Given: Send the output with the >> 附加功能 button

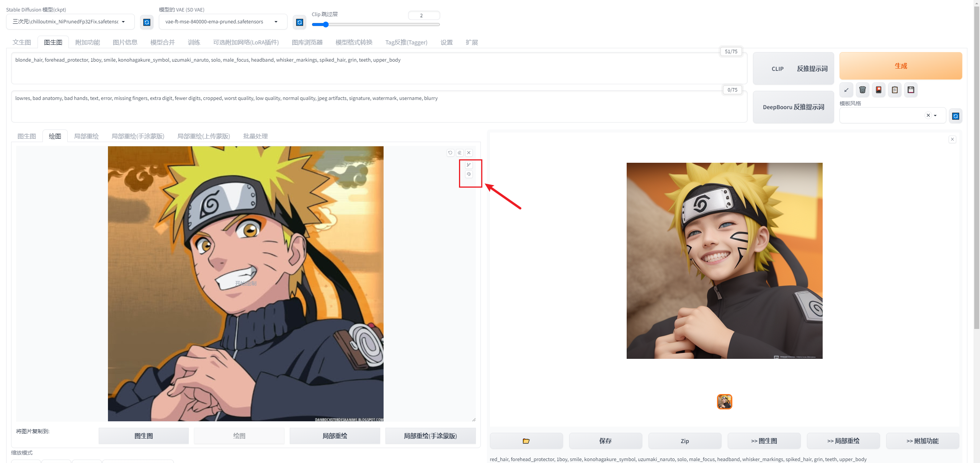Looking at the screenshot, I should click(923, 441).
